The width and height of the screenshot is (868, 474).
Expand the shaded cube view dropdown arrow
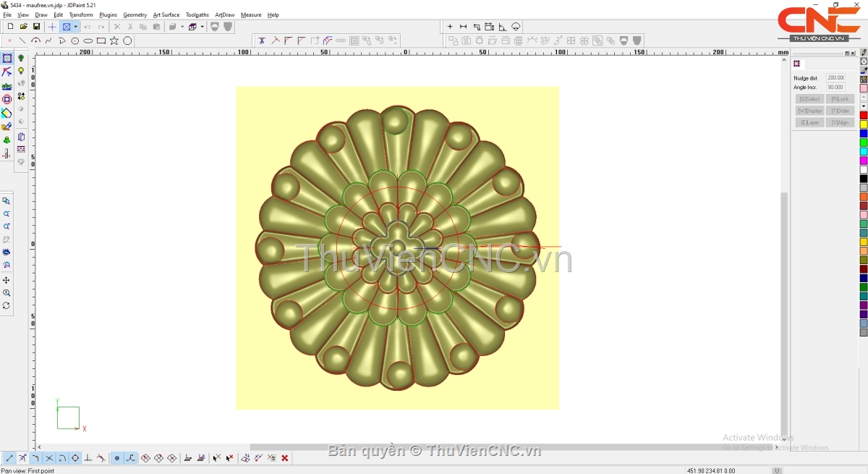pos(182,27)
